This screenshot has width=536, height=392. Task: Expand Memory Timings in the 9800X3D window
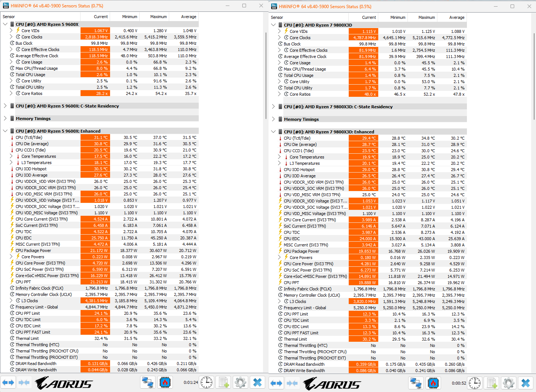(273, 119)
